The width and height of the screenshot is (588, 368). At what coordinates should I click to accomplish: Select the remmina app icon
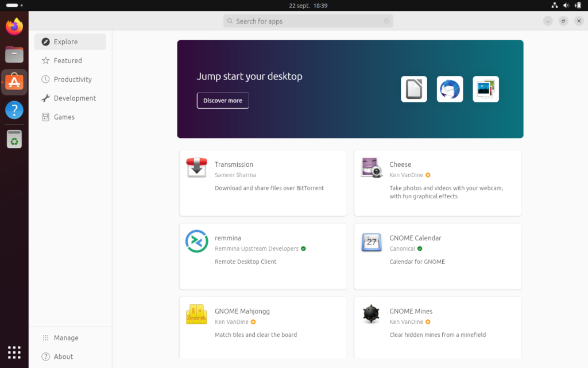tap(196, 241)
